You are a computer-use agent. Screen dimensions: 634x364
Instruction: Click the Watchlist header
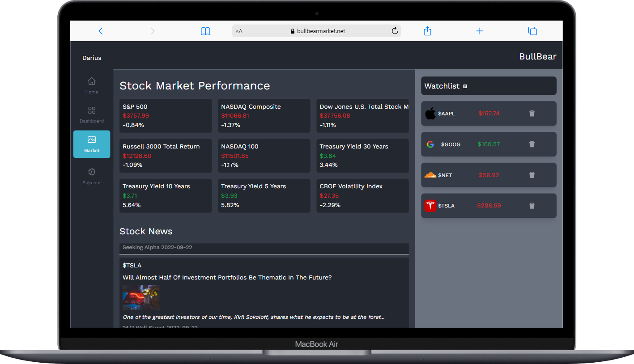[489, 86]
